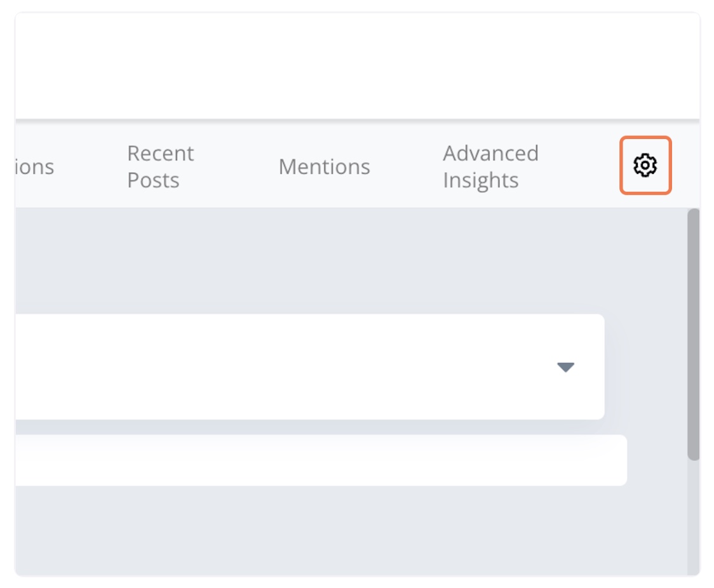Select the Advanced Insights tab
The image size is (714, 588).
click(x=490, y=166)
